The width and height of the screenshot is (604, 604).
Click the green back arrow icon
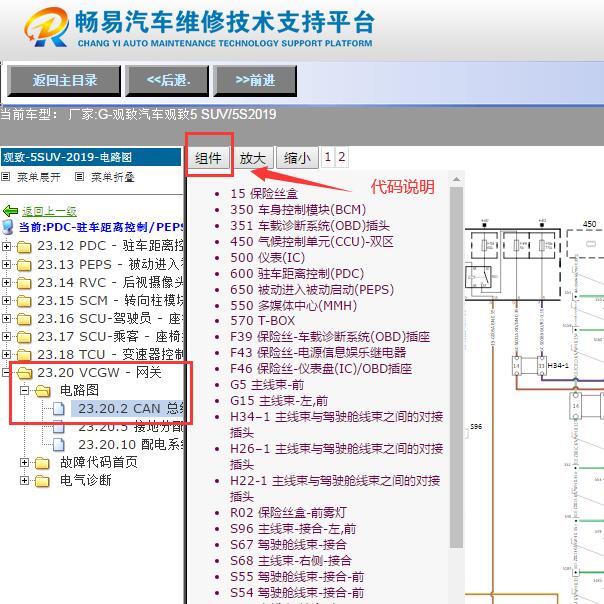click(x=10, y=211)
